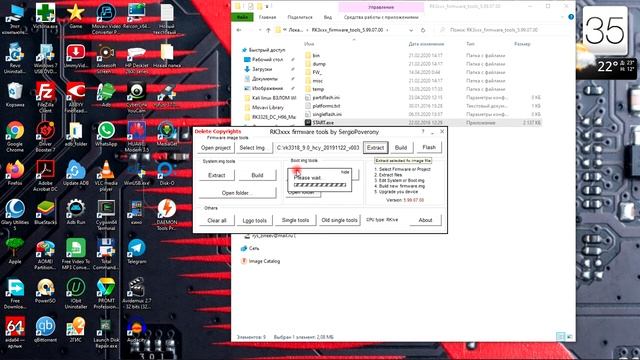Click Open folder in System img tools
Viewport: 640px width, 360px height.
tap(237, 193)
